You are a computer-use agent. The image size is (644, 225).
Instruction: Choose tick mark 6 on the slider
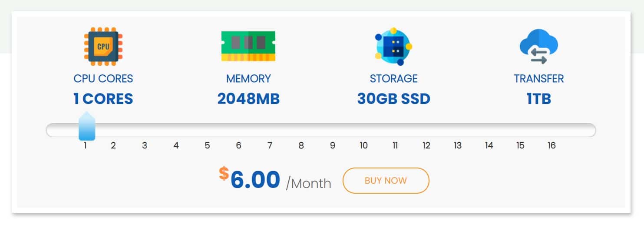tap(238, 146)
